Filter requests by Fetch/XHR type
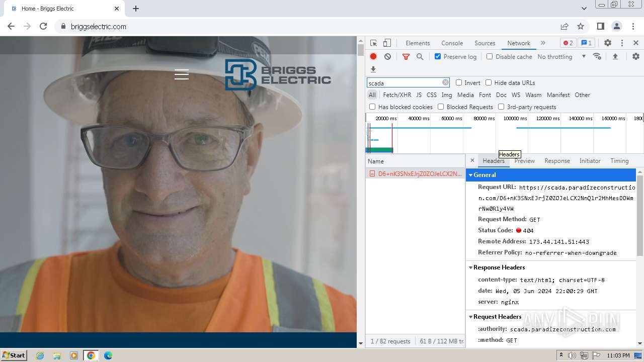Image resolution: width=644 pixels, height=362 pixels. coord(397,95)
